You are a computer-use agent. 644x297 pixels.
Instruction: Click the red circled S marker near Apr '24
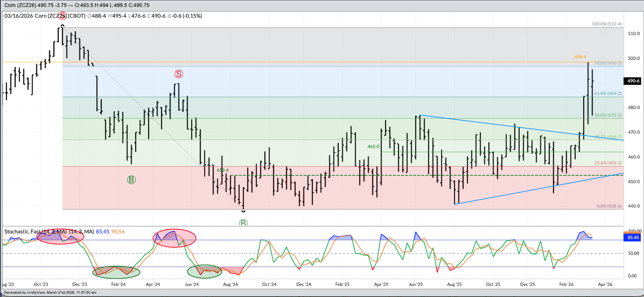[179, 74]
